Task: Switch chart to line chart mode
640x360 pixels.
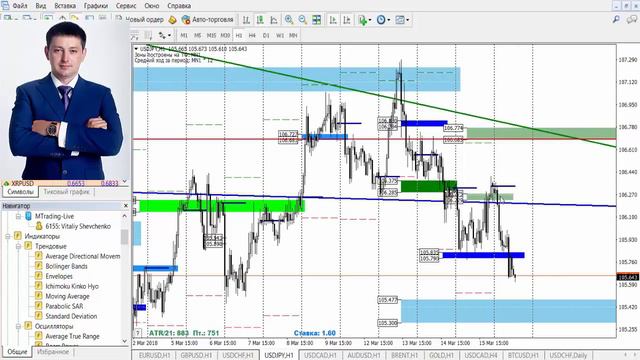Action: click(x=274, y=20)
